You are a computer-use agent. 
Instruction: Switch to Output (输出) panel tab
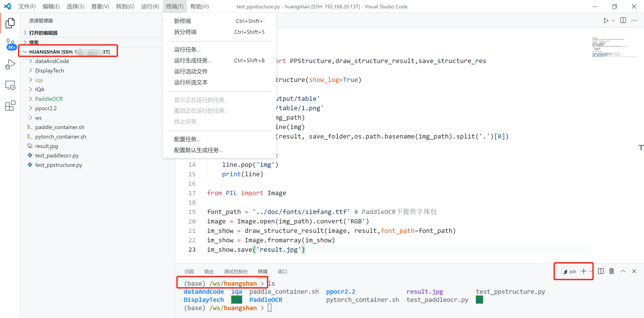click(x=209, y=271)
